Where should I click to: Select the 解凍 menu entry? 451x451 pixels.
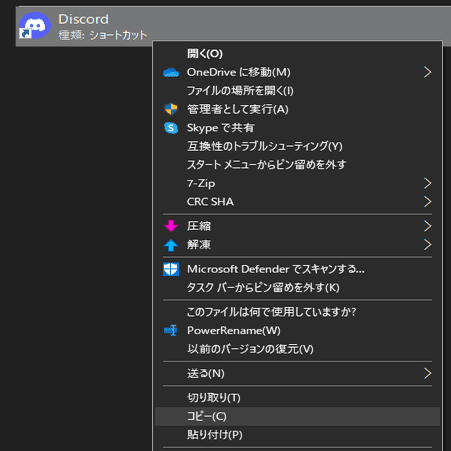(x=297, y=245)
